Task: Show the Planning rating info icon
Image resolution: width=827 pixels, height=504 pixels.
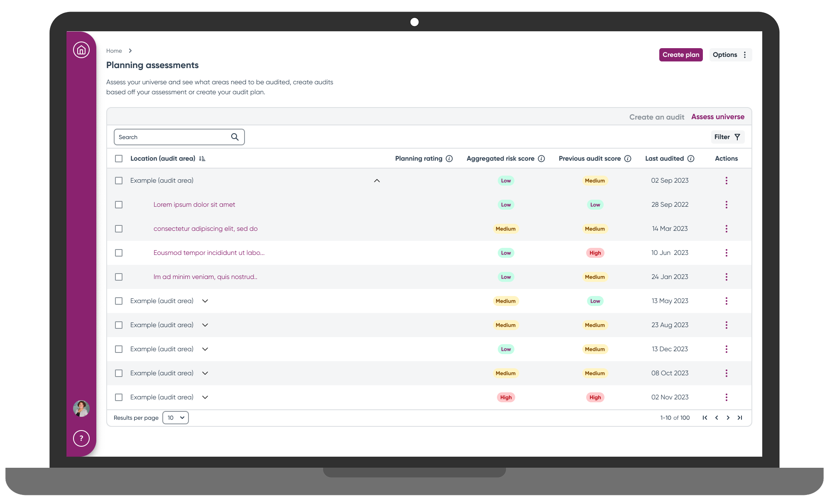Action: pyautogui.click(x=449, y=159)
